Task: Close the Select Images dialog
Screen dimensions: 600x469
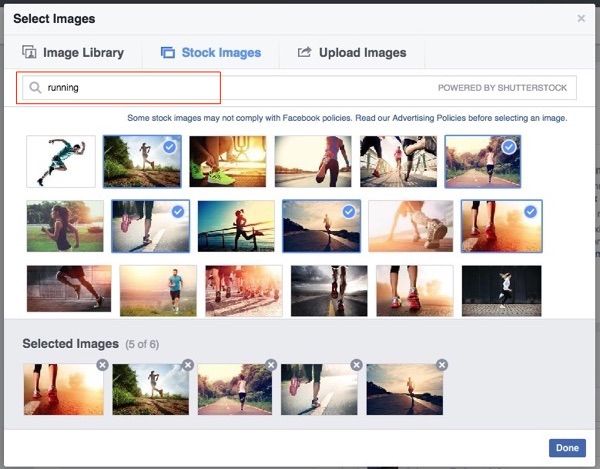Action: click(x=581, y=18)
